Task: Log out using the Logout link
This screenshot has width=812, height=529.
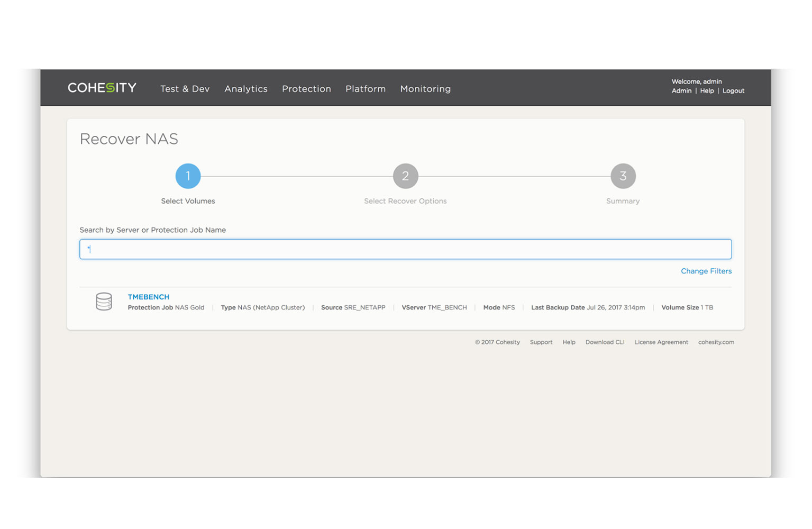Action: tap(733, 91)
